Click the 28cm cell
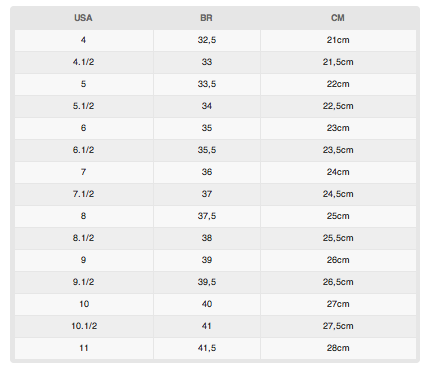 338,348
